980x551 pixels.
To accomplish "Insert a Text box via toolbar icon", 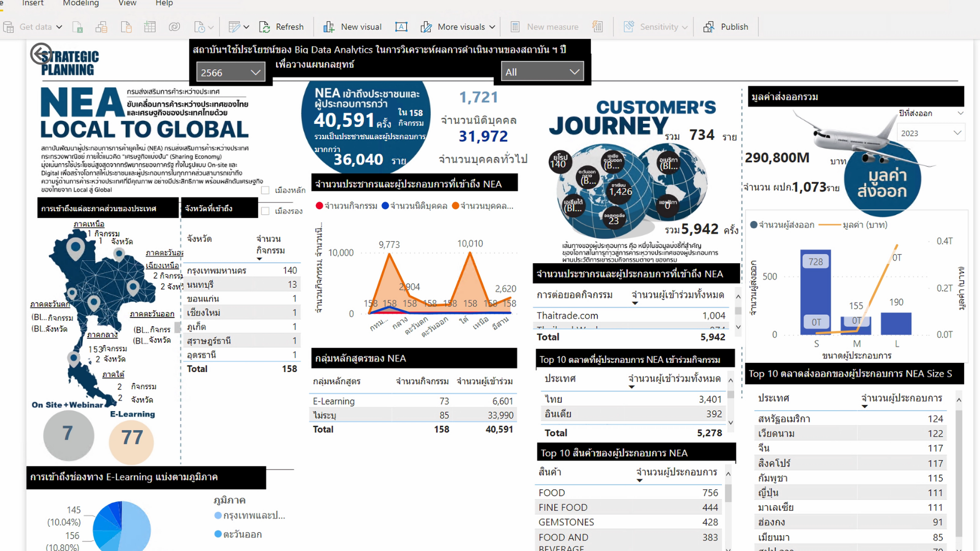I will point(401,27).
